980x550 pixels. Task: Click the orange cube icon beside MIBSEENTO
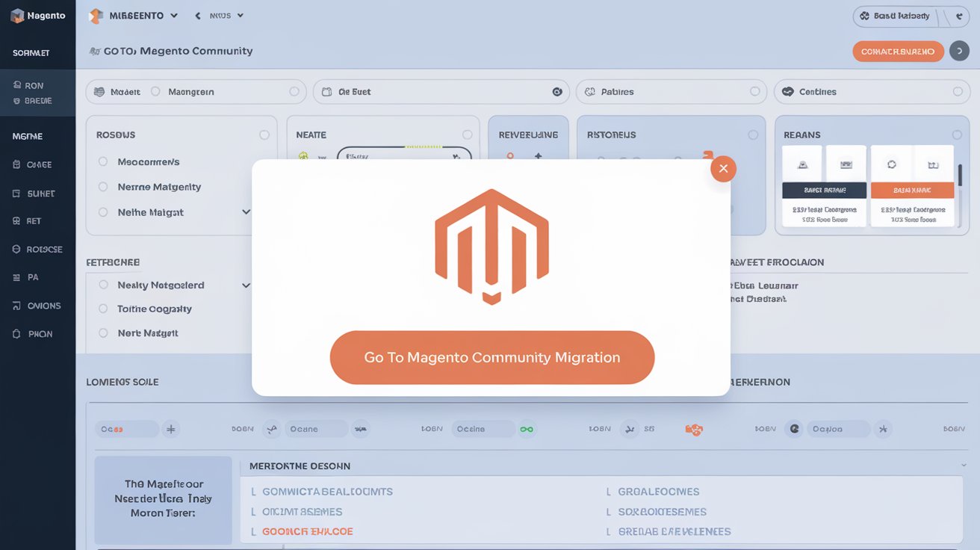click(x=96, y=16)
